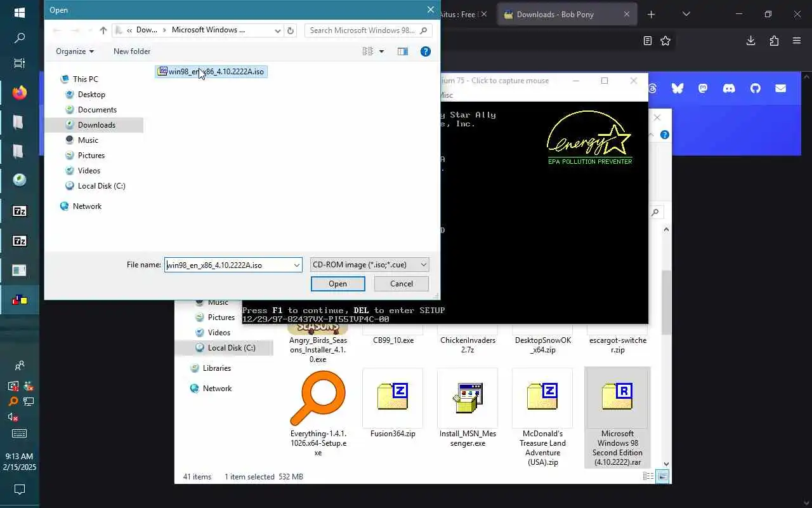Viewport: 812px width, 508px height.
Task: Open a new browser tab
Action: pos(652,14)
